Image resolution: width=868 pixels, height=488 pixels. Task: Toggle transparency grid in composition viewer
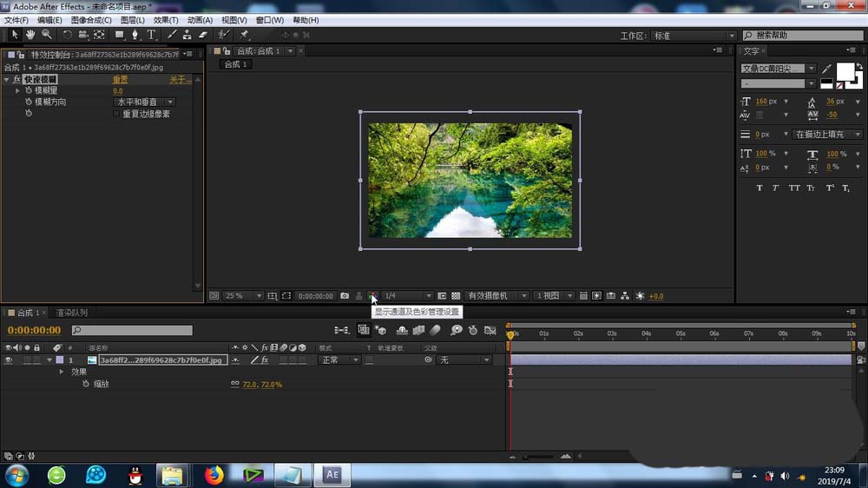(456, 296)
